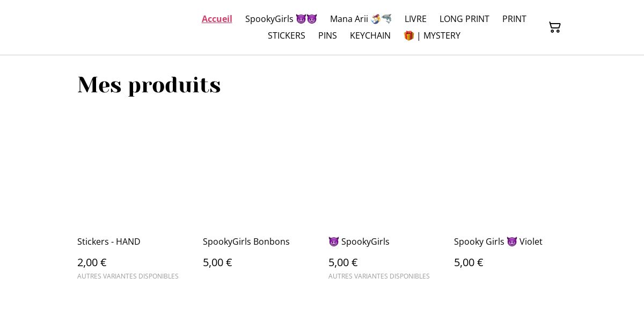Open the SpookyGirls menu item
Viewport: 644px width, 322px height.
click(281, 19)
